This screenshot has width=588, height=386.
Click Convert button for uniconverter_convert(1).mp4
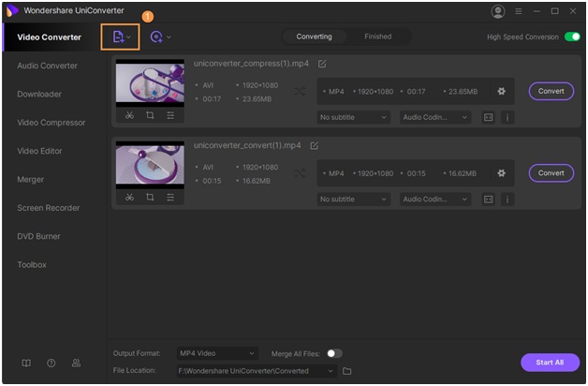551,172
